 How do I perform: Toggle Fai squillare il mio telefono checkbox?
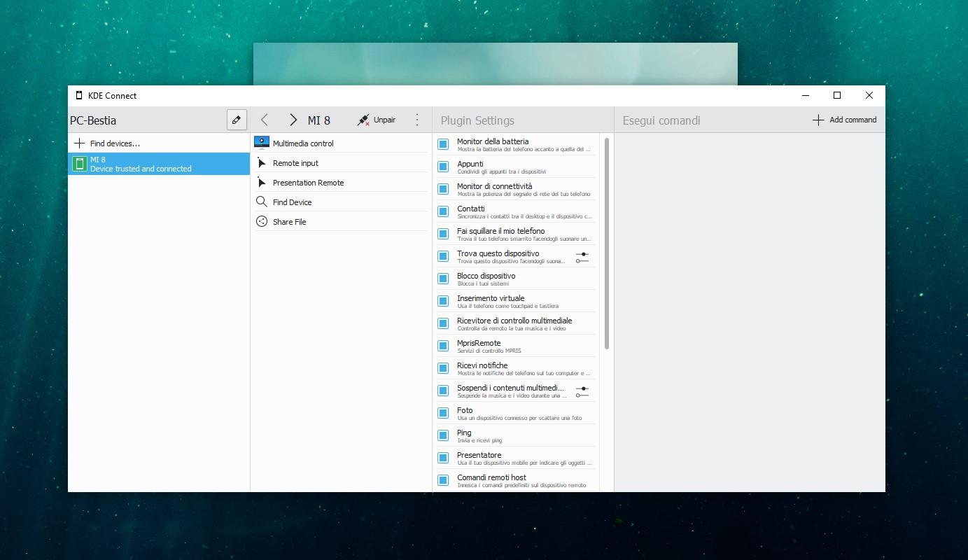pyautogui.click(x=443, y=234)
